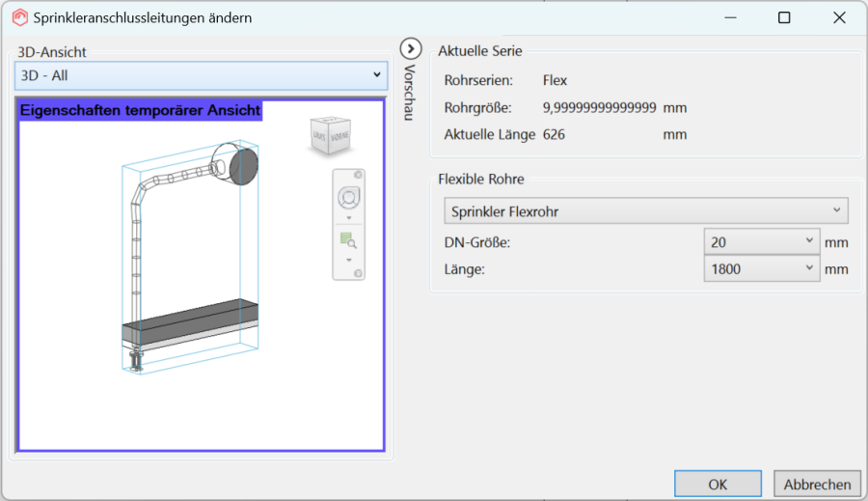Viewport: 868px width, 501px height.
Task: Click the LINKS face of the ViewCube
Action: point(320,136)
